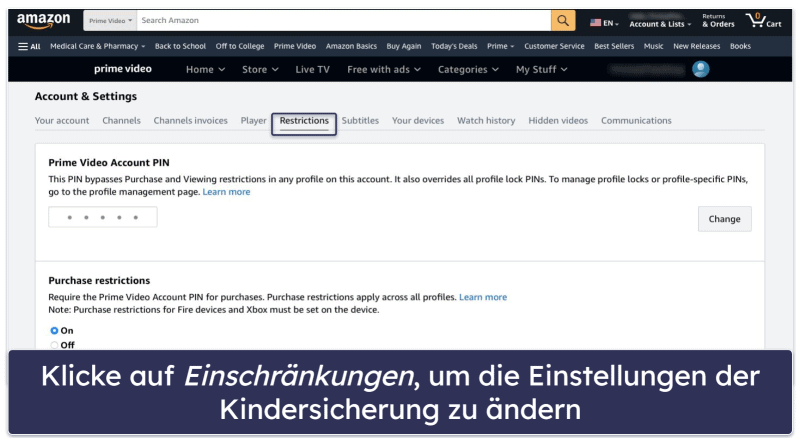
Task: Click the Amazon logo
Action: [43, 20]
